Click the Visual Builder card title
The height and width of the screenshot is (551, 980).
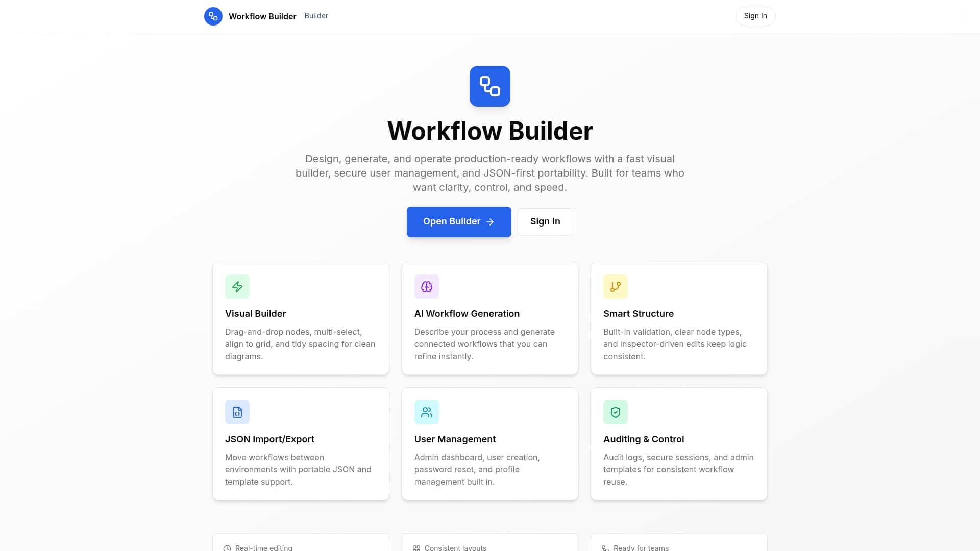point(256,314)
